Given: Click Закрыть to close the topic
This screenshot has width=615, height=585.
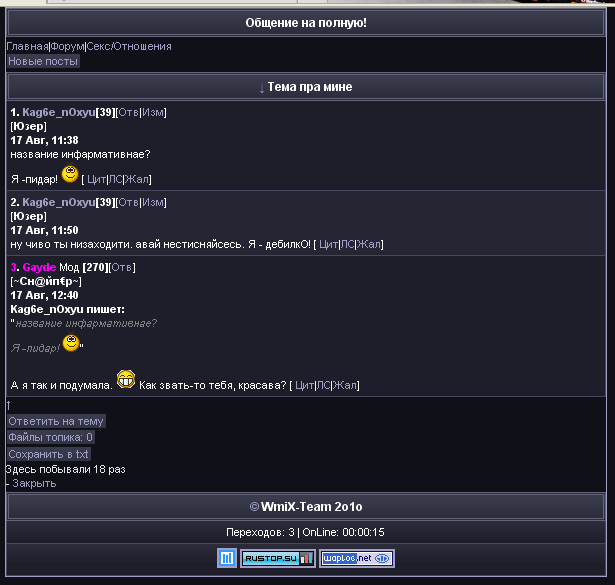Looking at the screenshot, I should coord(34,483).
